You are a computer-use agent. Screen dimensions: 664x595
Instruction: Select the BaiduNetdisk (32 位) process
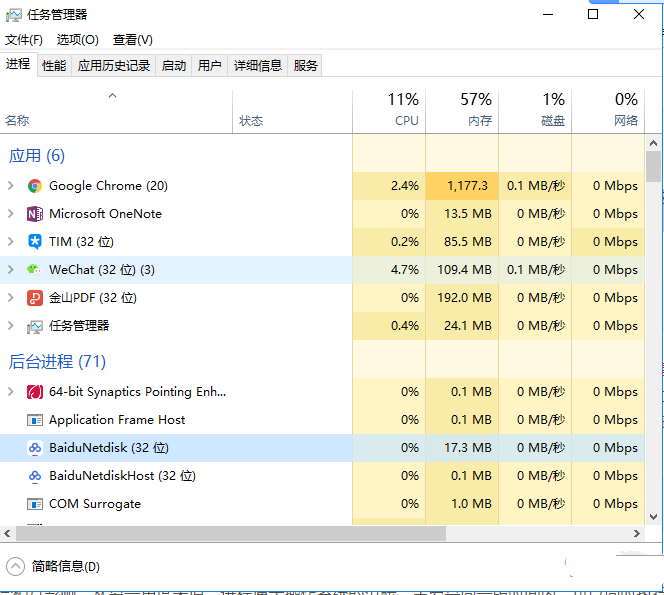(x=322, y=448)
